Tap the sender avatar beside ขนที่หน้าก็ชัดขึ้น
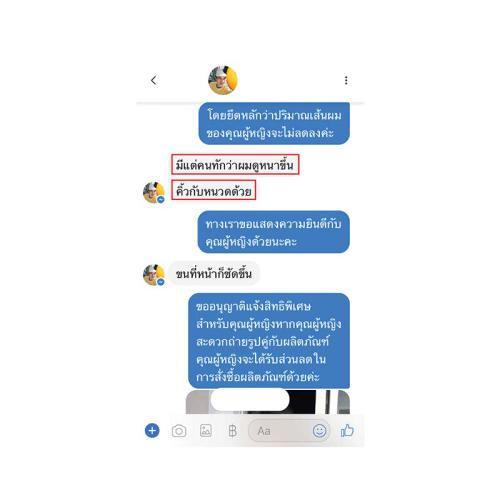This screenshot has width=500, height=500. point(154,275)
